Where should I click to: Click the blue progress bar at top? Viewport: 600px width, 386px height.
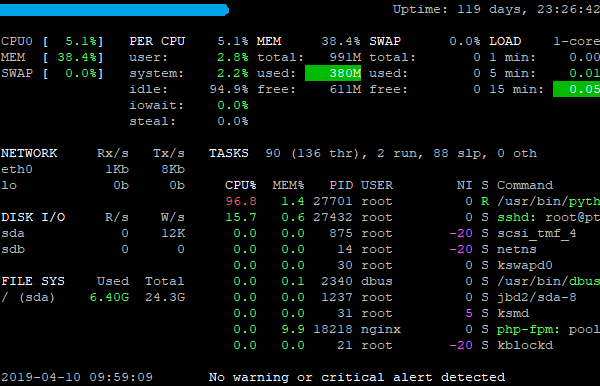pos(114,10)
